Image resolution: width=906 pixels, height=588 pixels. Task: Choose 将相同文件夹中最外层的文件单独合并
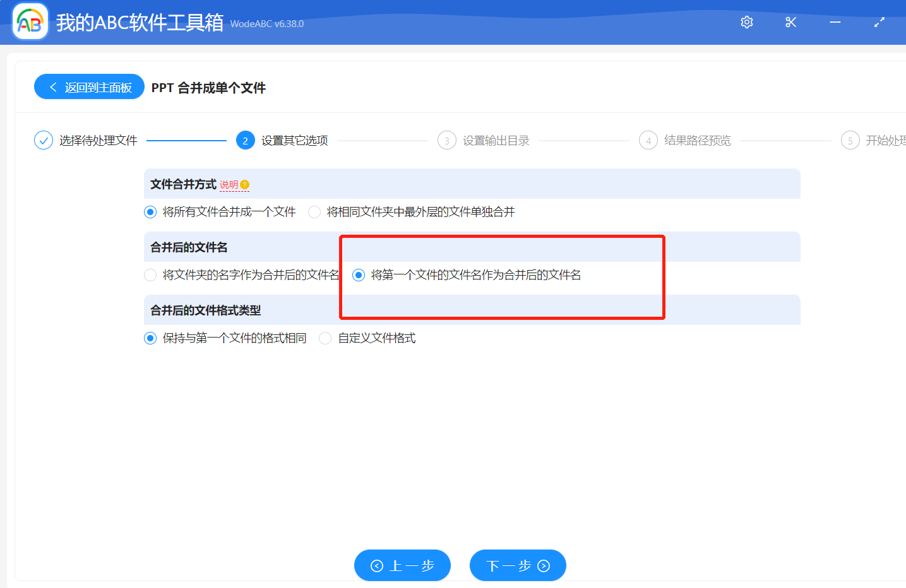coord(314,212)
